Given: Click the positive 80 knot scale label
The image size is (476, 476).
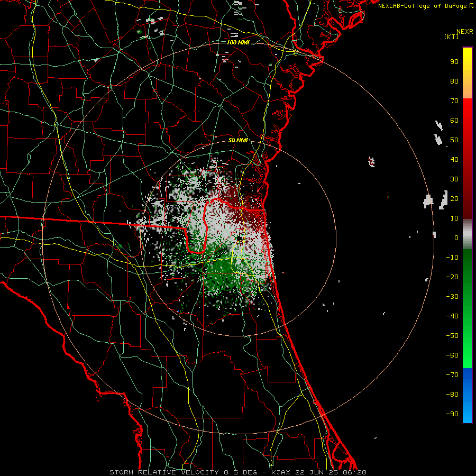Looking at the screenshot, I should point(454,81).
